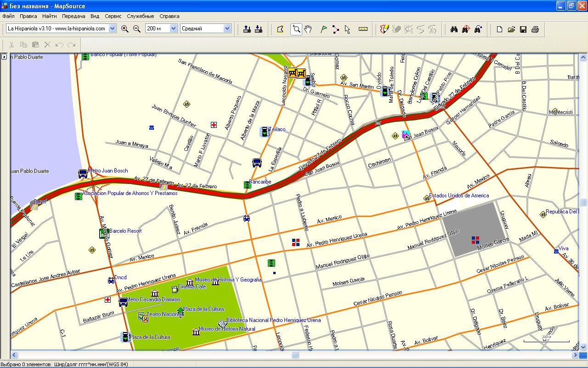Click the Biblioteca Nacional book icon

tap(222, 323)
